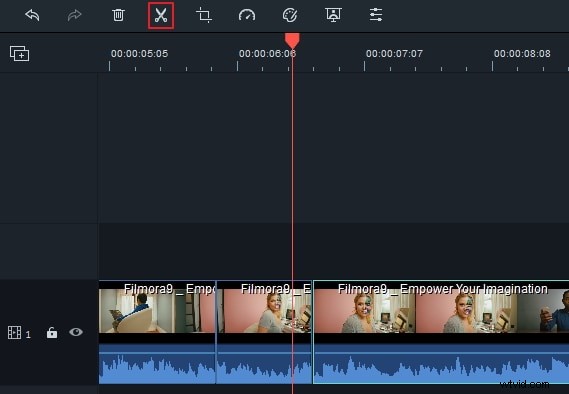Delete selected clip with trash icon

coord(118,15)
